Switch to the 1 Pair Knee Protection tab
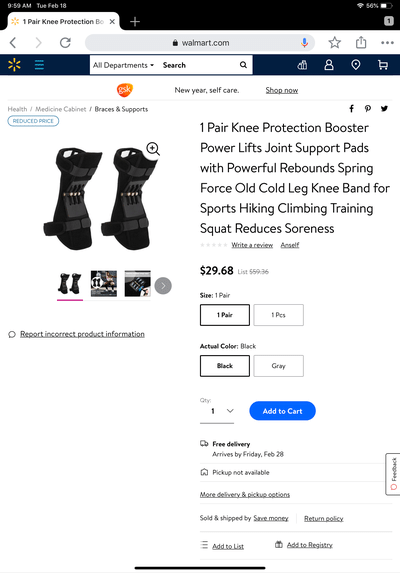Viewport: 400px width, 573px height. tap(63, 22)
